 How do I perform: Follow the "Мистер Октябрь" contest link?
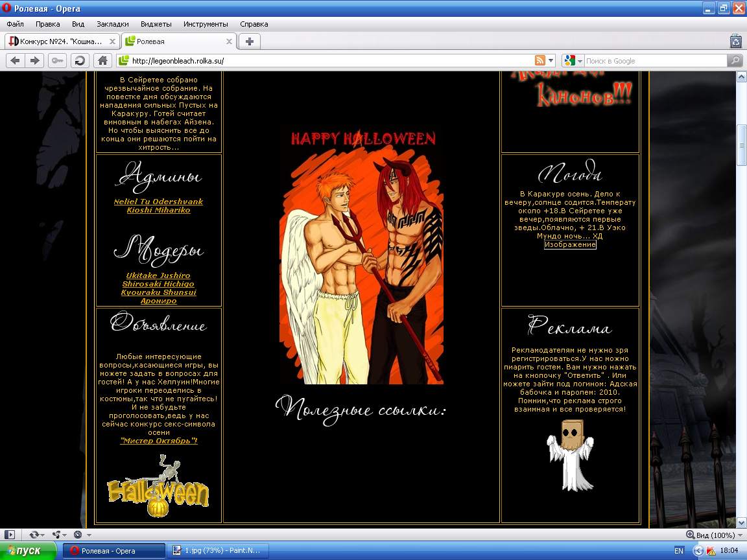[159, 441]
